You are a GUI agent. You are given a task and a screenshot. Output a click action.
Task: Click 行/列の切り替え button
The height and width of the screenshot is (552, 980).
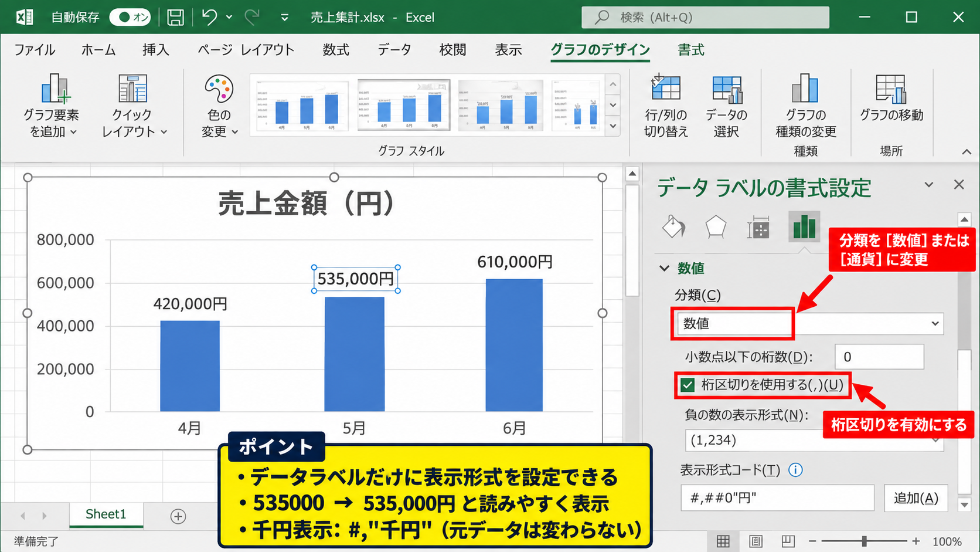[666, 106]
